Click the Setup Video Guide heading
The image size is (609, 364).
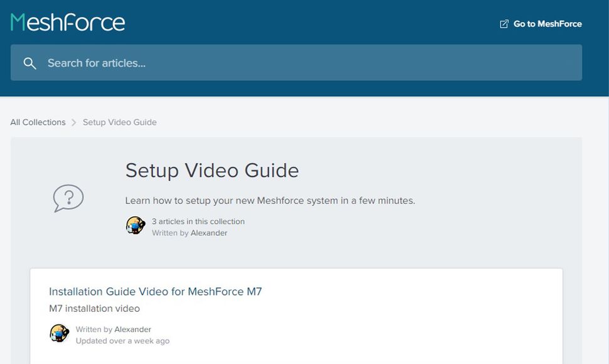pos(212,170)
